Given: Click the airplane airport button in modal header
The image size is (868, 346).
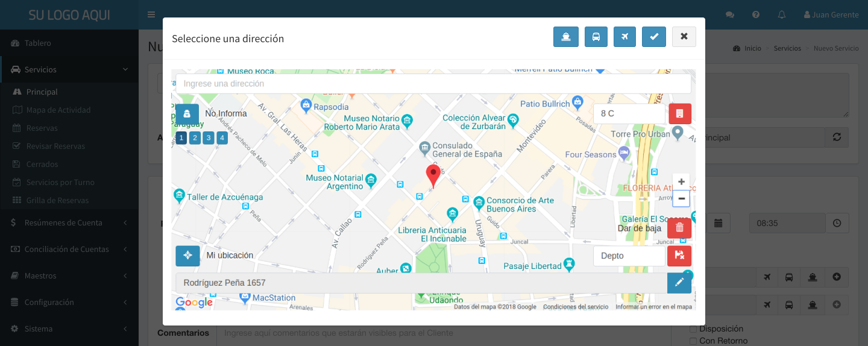Looking at the screenshot, I should [624, 37].
